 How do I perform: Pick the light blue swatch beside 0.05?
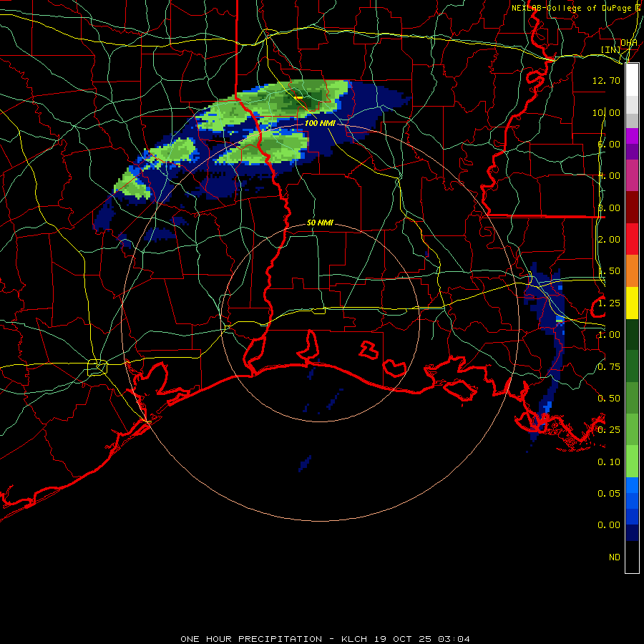point(632,485)
